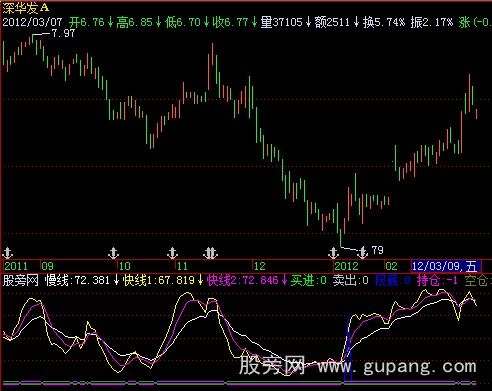Click the high price 高6.85
Image resolution: width=492 pixels, height=391 pixels.
point(134,22)
